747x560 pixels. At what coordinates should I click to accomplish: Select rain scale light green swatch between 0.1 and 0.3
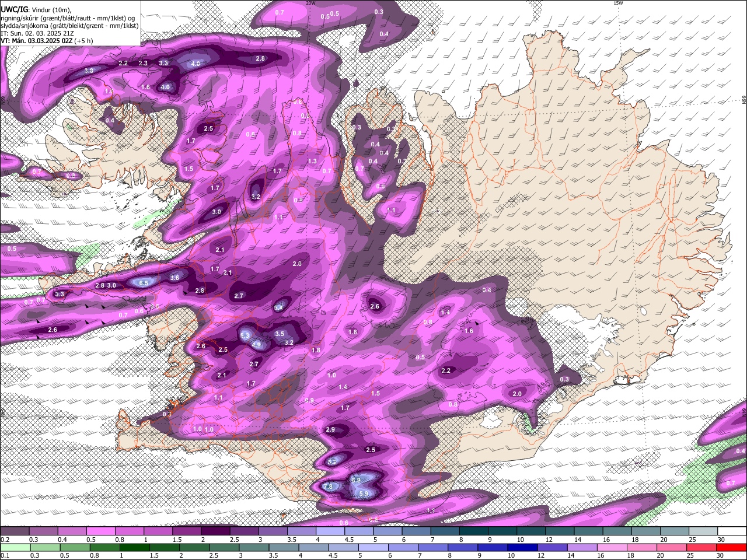click(15, 547)
